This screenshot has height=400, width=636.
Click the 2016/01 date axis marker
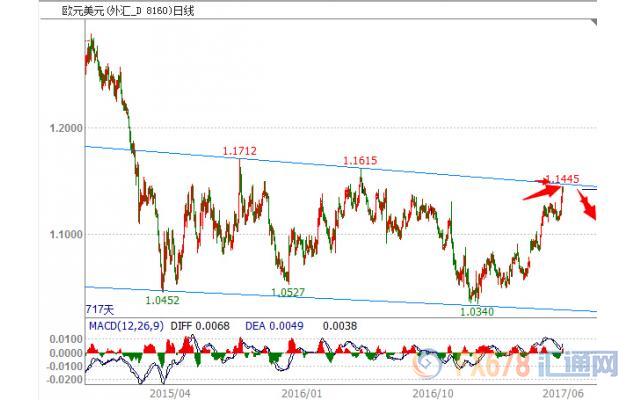click(x=302, y=393)
